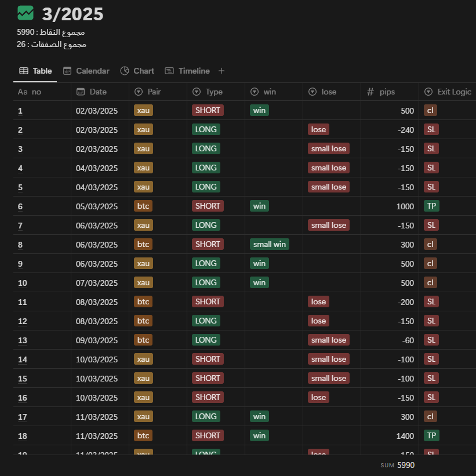The width and height of the screenshot is (476, 476).
Task: Click the calendar icon in Date header
Action: click(81, 92)
